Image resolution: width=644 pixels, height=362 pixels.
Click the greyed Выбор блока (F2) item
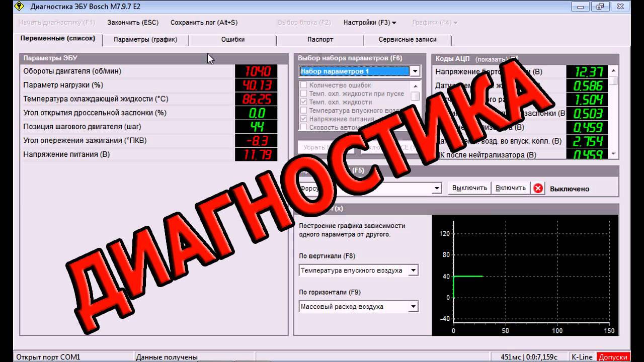[304, 23]
